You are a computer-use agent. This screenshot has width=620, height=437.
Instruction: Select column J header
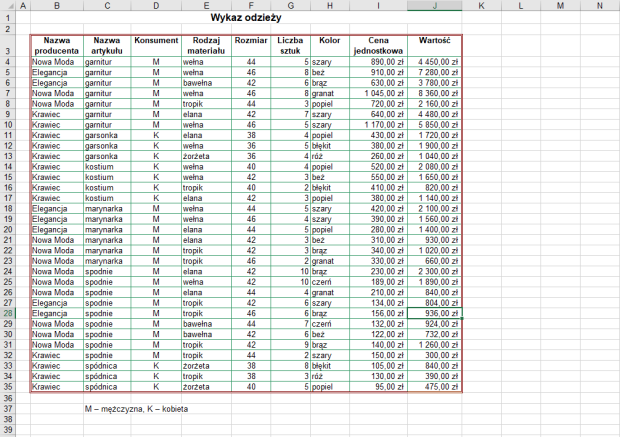435,5
